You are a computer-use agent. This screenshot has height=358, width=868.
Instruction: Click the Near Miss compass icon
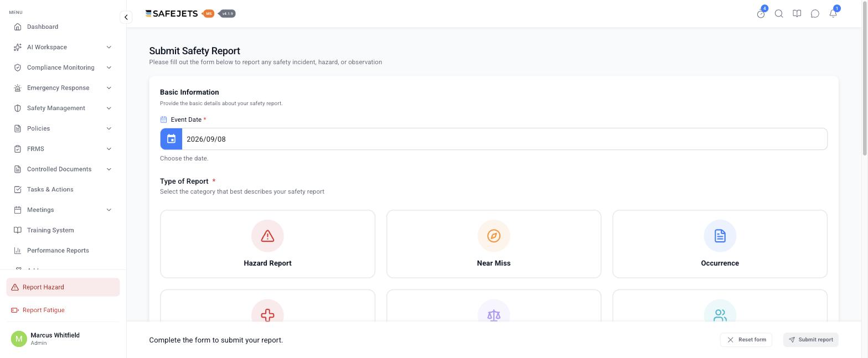tap(494, 236)
